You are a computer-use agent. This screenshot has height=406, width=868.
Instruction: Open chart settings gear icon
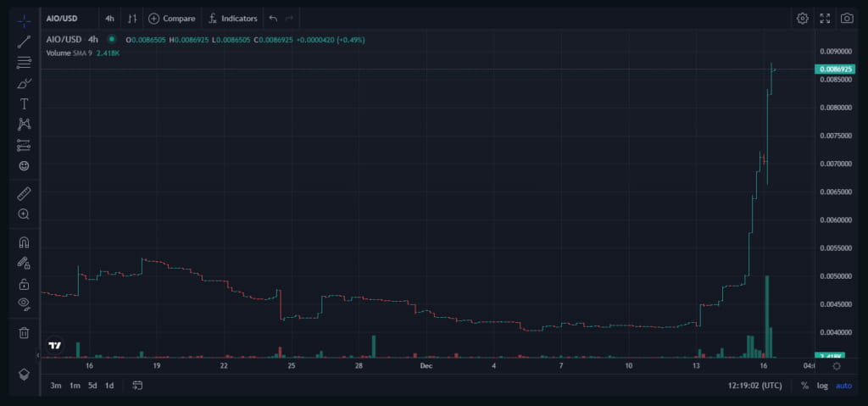pyautogui.click(x=802, y=19)
